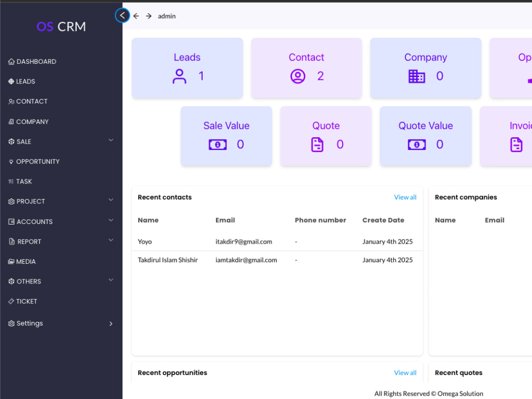Collapse the sidebar with the circular chevron button
This screenshot has width=532, height=399.
[122, 15]
